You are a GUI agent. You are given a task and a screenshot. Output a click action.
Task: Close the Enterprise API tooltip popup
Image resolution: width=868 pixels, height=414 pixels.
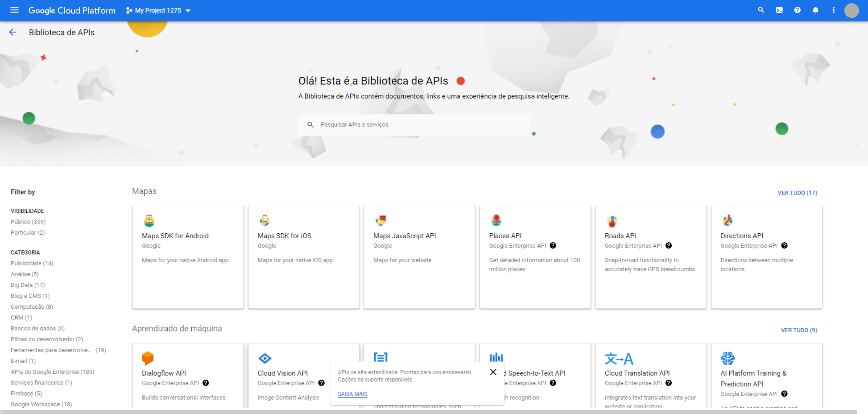click(x=493, y=372)
